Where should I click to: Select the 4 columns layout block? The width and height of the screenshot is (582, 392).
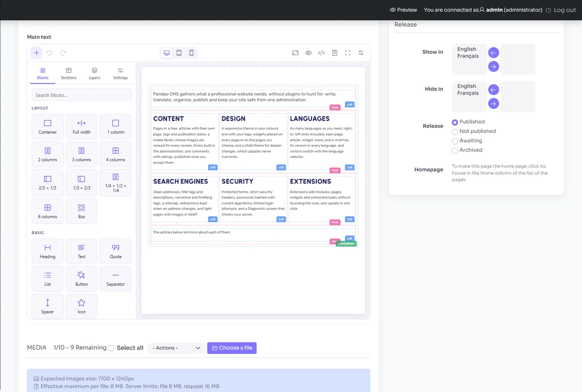(115, 154)
